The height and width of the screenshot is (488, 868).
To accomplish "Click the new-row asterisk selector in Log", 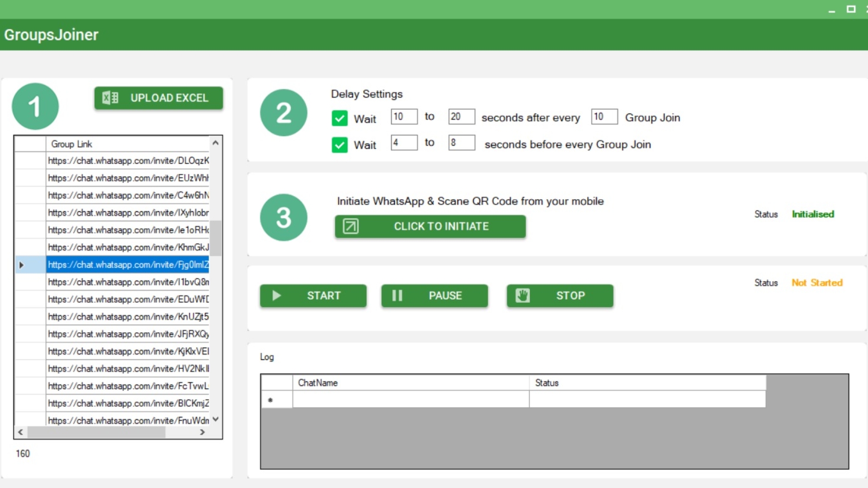I will 277,400.
